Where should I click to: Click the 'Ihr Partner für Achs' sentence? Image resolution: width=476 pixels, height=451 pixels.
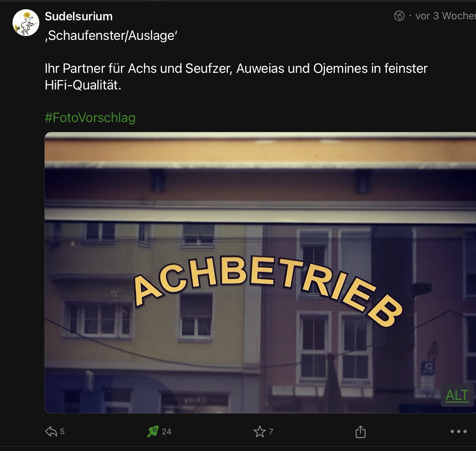click(236, 69)
